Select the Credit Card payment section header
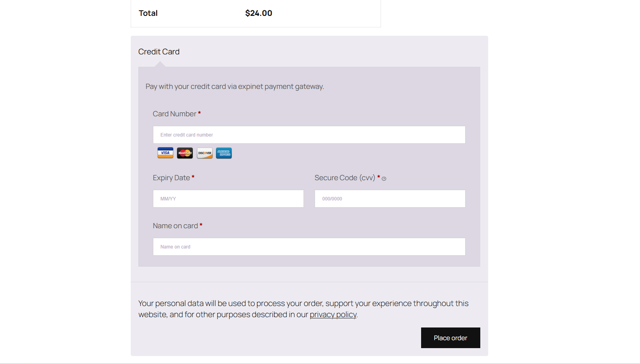Screen dimensions: 640x364 pos(159,52)
